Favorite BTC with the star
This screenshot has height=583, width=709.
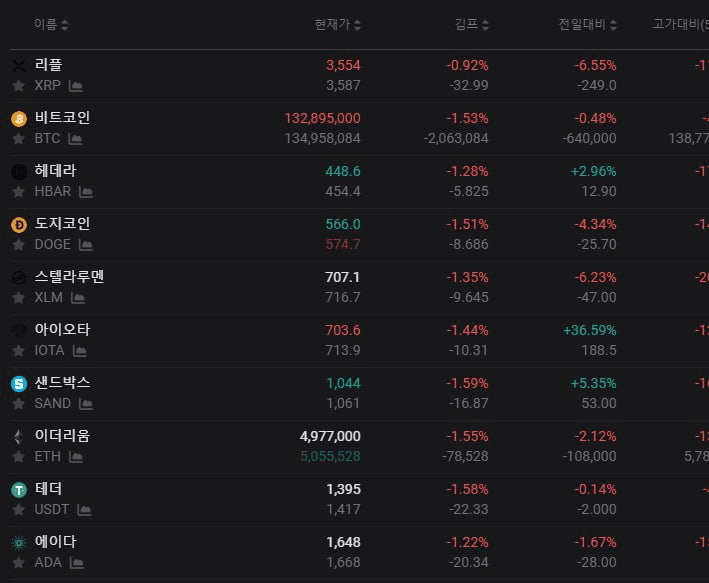19,138
